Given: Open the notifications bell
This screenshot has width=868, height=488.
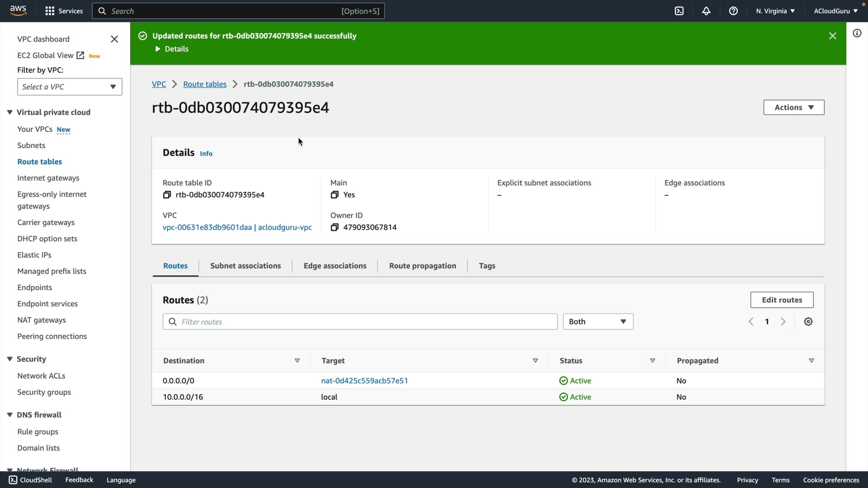Looking at the screenshot, I should tap(706, 11).
